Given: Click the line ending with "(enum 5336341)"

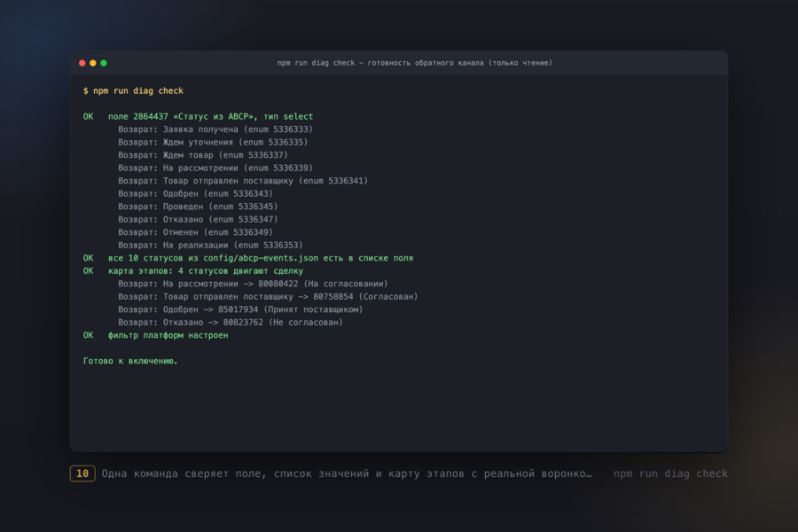Looking at the screenshot, I should [243, 181].
